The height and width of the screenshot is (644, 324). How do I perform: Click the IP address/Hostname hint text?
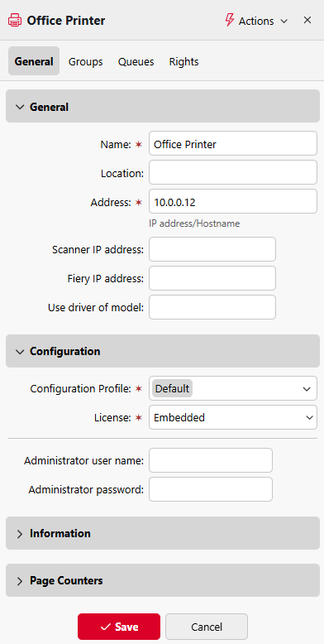click(194, 223)
